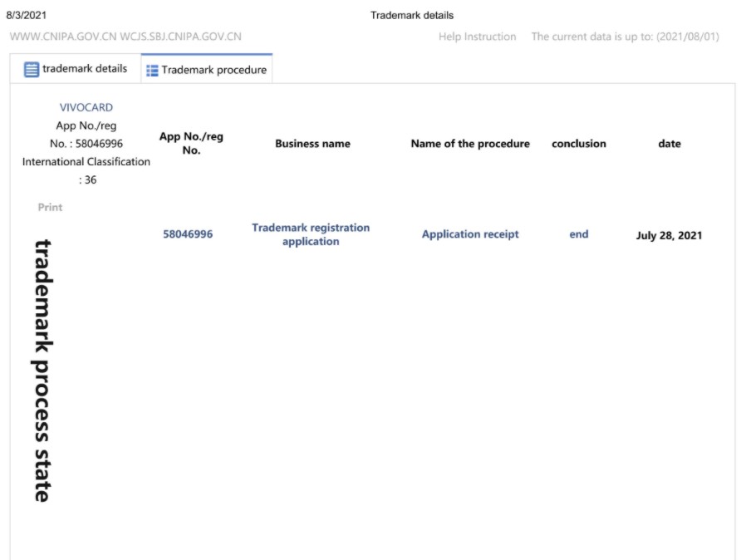Click Trademark registration application business name
The height and width of the screenshot is (560, 751).
pyautogui.click(x=311, y=234)
